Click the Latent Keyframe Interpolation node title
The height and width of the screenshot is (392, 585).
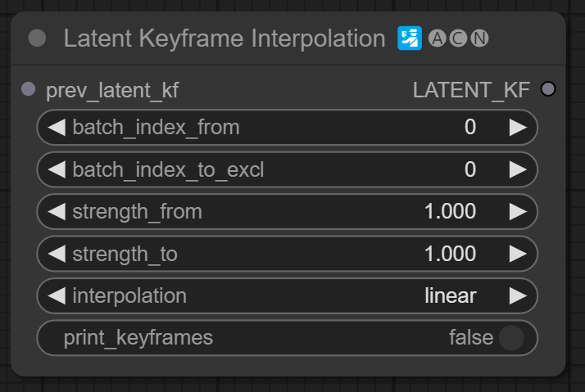[x=224, y=38]
